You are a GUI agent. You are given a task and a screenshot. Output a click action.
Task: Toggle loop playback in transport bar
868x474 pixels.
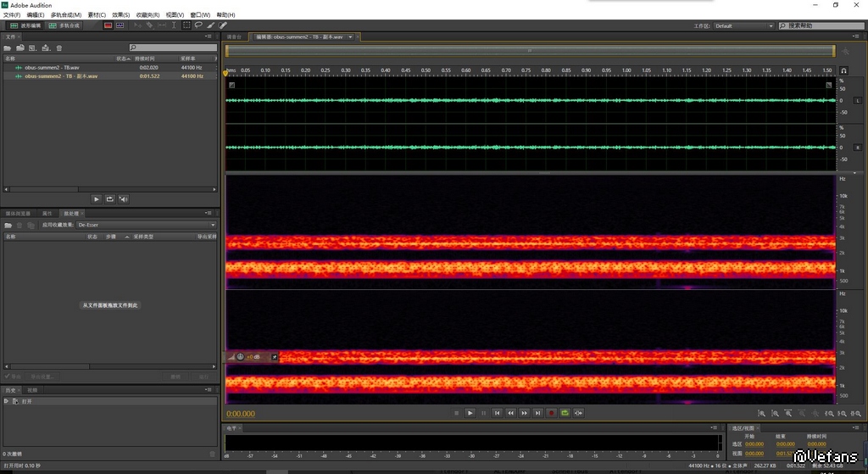(565, 413)
